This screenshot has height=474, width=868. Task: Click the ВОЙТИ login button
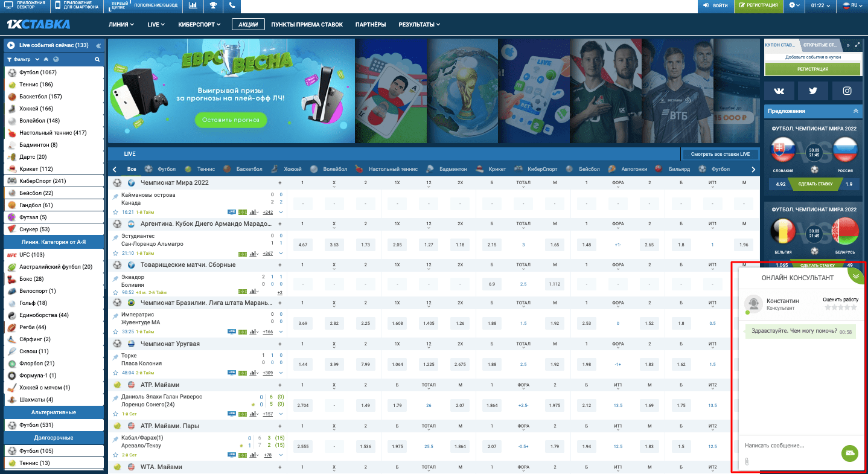point(715,5)
